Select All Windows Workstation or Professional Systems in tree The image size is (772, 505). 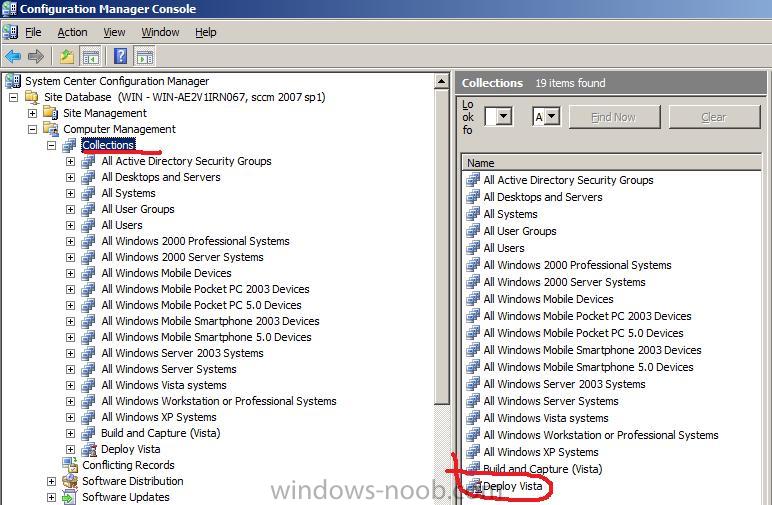coord(219,401)
